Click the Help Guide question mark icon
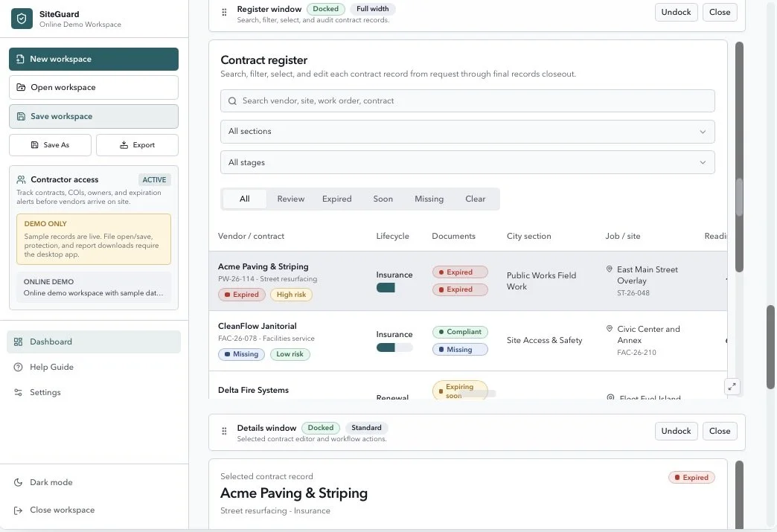Screen dimensions: 777x532 pos(19,367)
